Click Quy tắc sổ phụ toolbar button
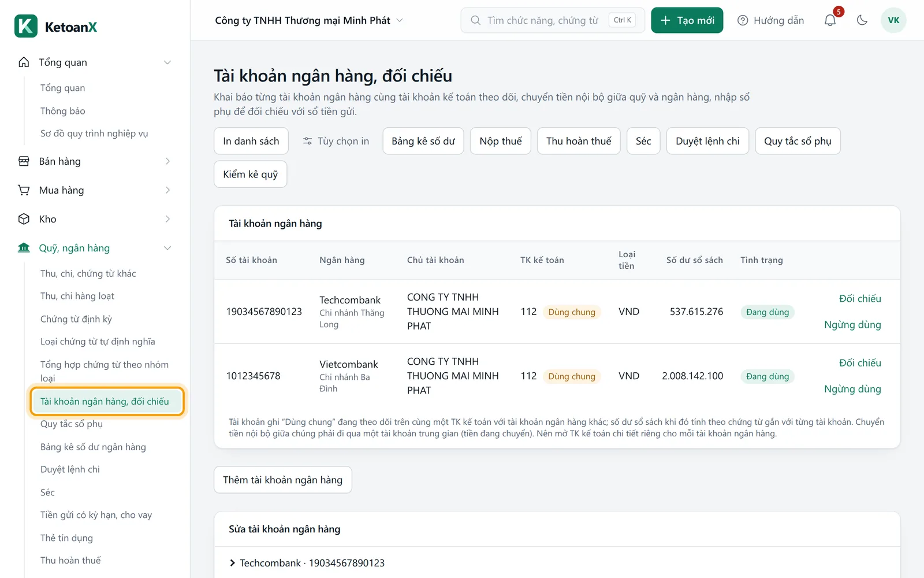The image size is (924, 578). pyautogui.click(x=798, y=141)
